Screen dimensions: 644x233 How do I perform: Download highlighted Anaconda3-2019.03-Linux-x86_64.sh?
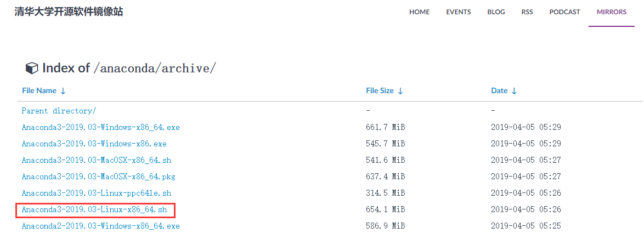tap(94, 209)
